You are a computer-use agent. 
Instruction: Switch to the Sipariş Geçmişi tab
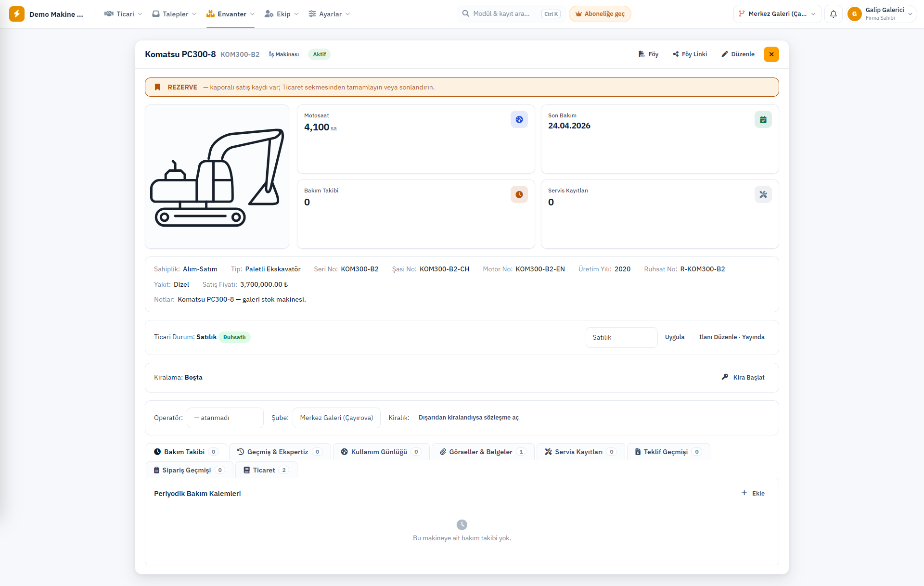point(190,470)
